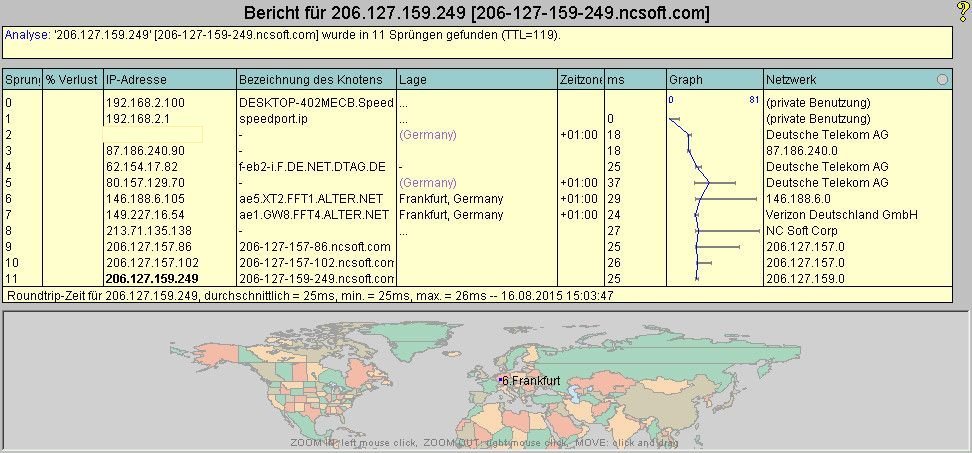
Task: Click network entry 87.186.240.0
Action: pyautogui.click(x=802, y=151)
